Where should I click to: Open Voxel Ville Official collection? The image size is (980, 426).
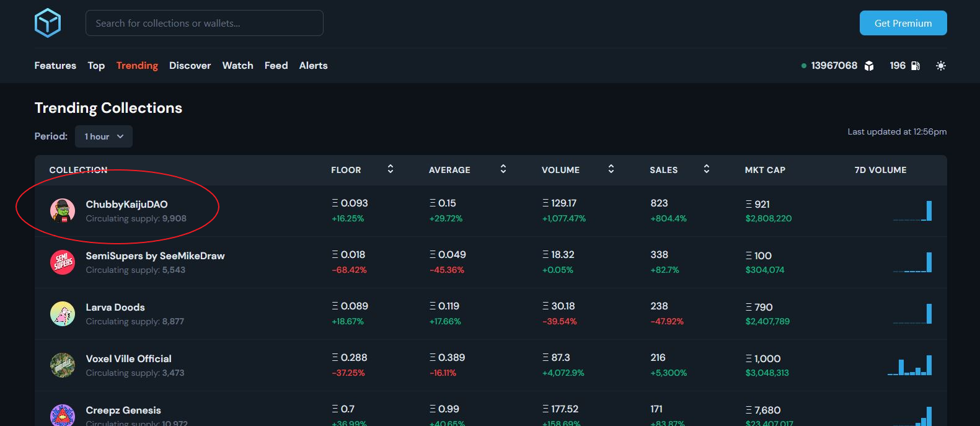[128, 358]
